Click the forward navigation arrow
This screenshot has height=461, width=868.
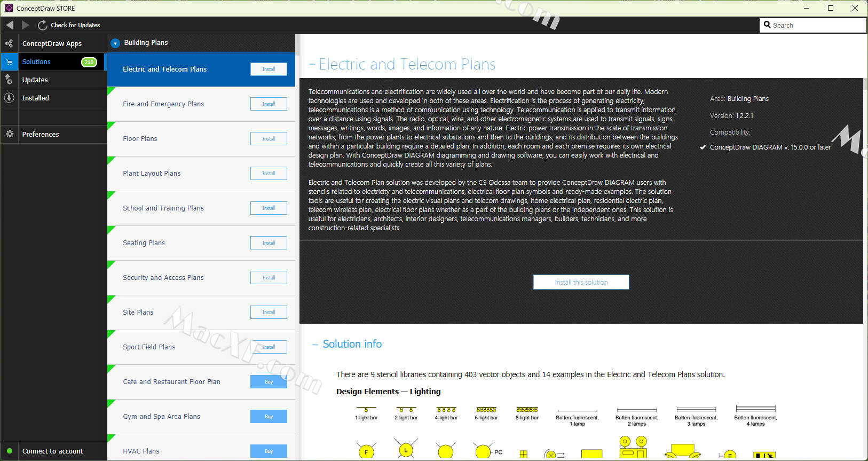[x=25, y=25]
